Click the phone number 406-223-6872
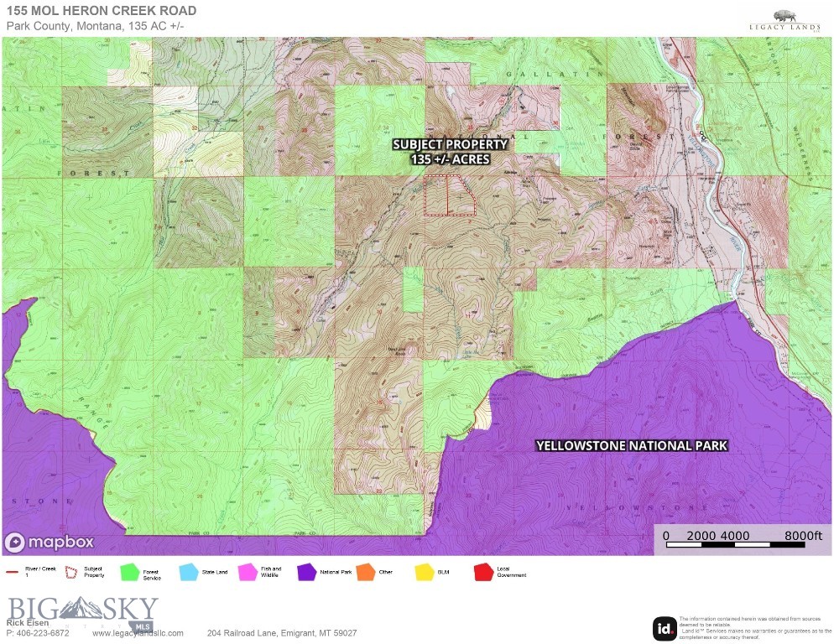This screenshot has height=644, width=834. pos(38,633)
